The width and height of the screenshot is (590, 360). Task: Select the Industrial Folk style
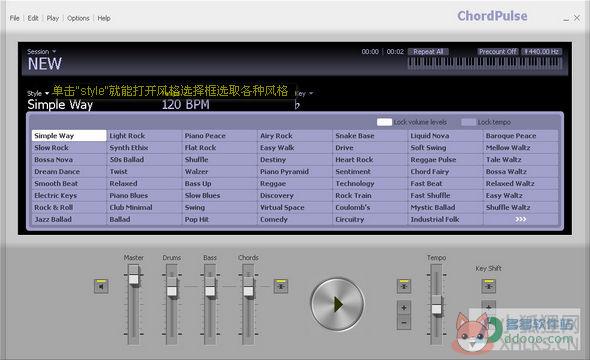coord(445,219)
